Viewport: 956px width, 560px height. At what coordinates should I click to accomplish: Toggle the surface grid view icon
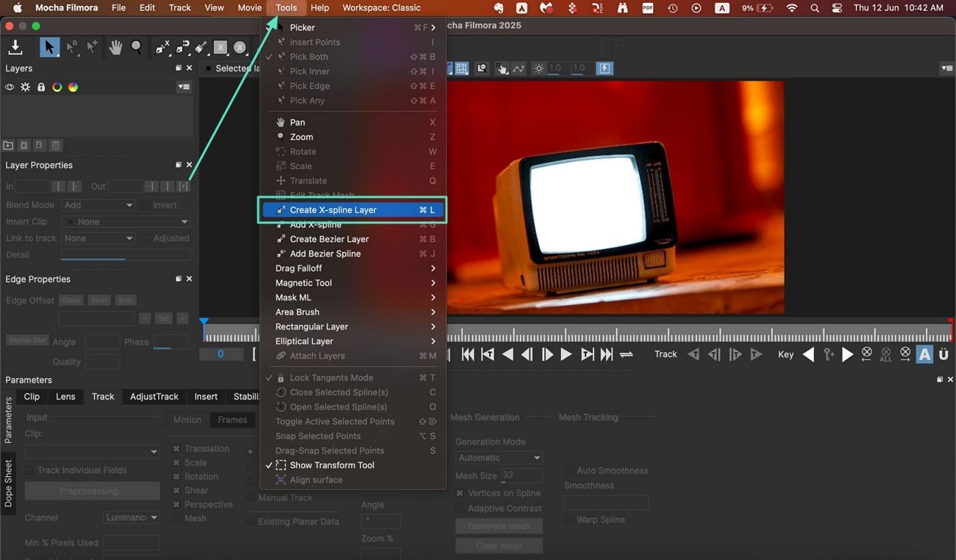click(x=462, y=68)
